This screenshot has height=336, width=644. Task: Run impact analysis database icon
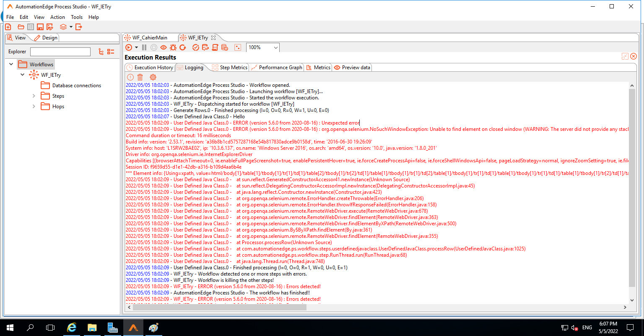click(x=205, y=47)
